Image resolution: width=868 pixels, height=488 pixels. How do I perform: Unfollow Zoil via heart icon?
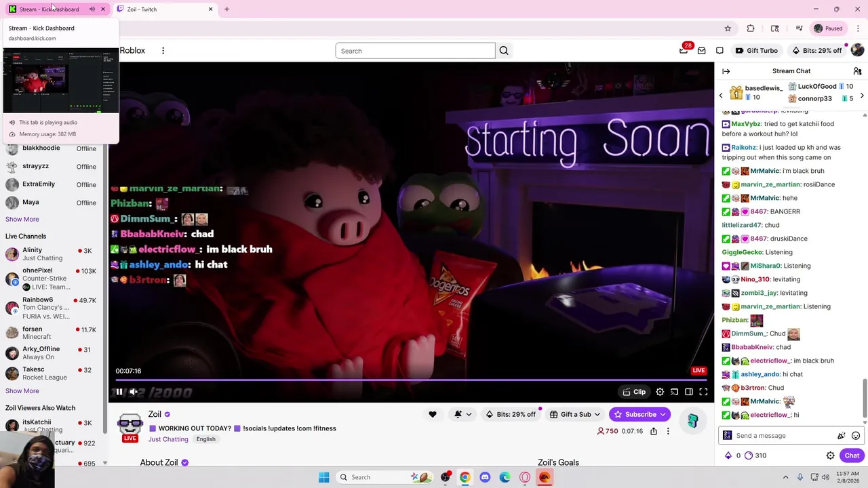tap(432, 414)
